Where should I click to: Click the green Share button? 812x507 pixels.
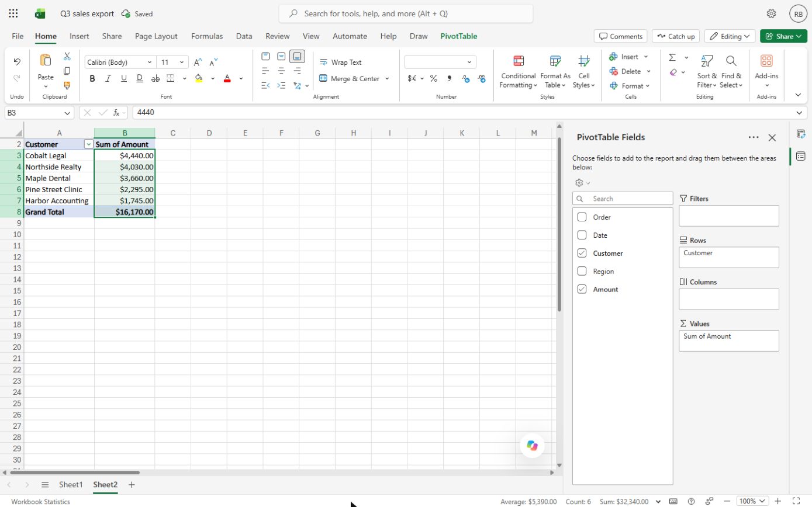tap(783, 36)
